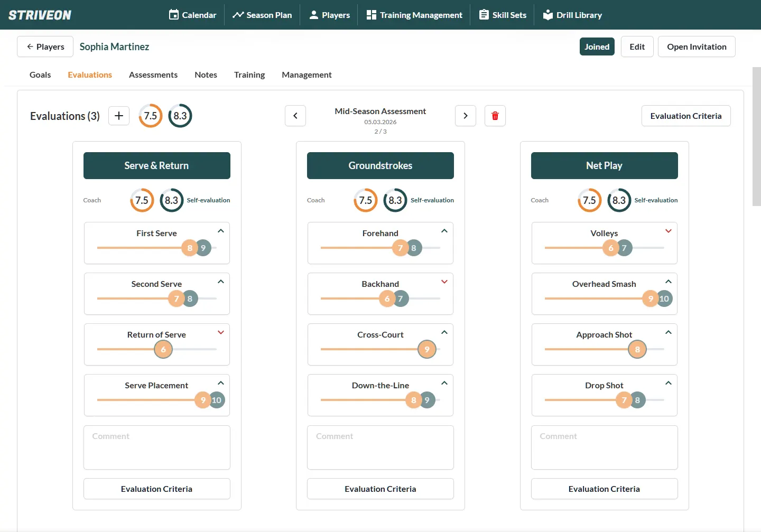Go to previous evaluation with left arrow

tap(295, 116)
